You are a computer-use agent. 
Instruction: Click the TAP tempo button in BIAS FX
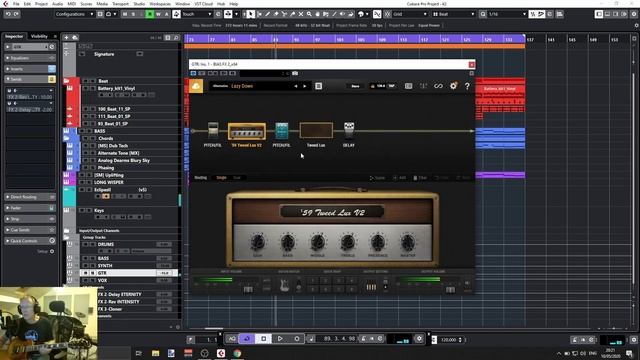click(391, 86)
